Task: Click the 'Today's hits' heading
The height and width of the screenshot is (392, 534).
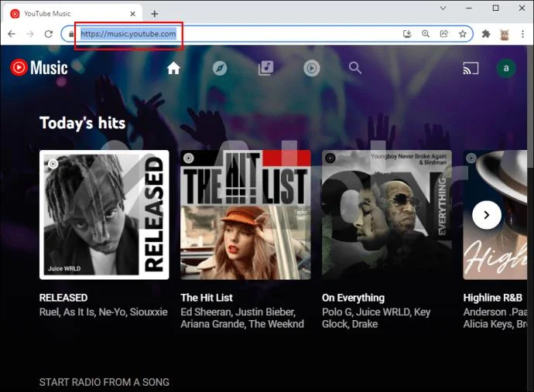Action: click(x=82, y=123)
